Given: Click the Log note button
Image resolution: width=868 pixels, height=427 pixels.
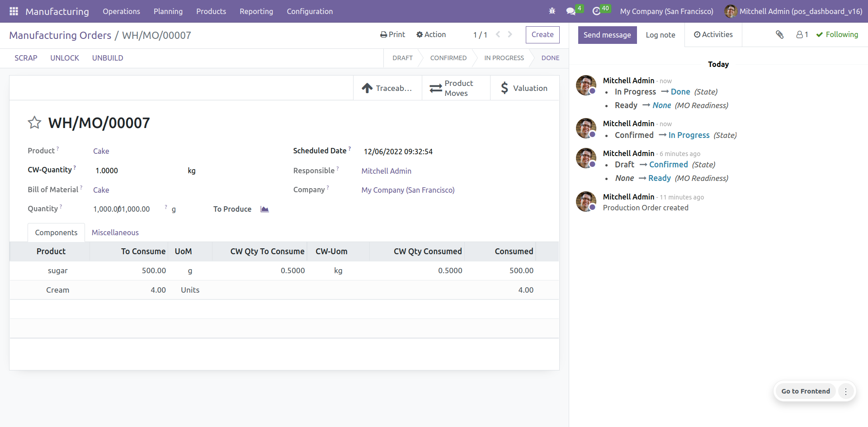Looking at the screenshot, I should (660, 35).
